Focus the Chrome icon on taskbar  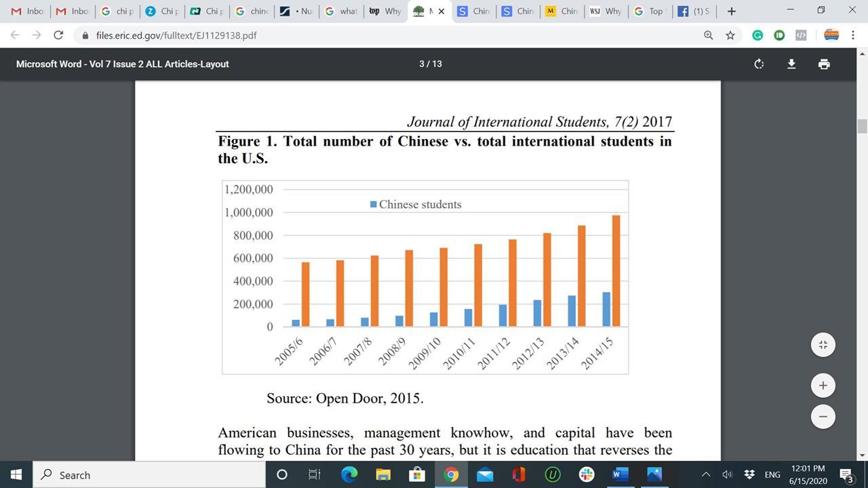tap(451, 474)
